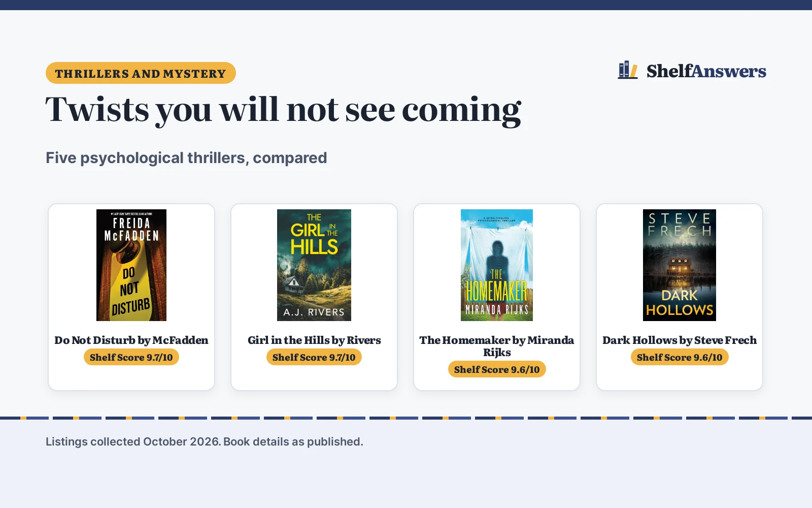Viewport: 812px width, 508px height.
Task: Open The Homemaker book cover
Action: pyautogui.click(x=497, y=265)
